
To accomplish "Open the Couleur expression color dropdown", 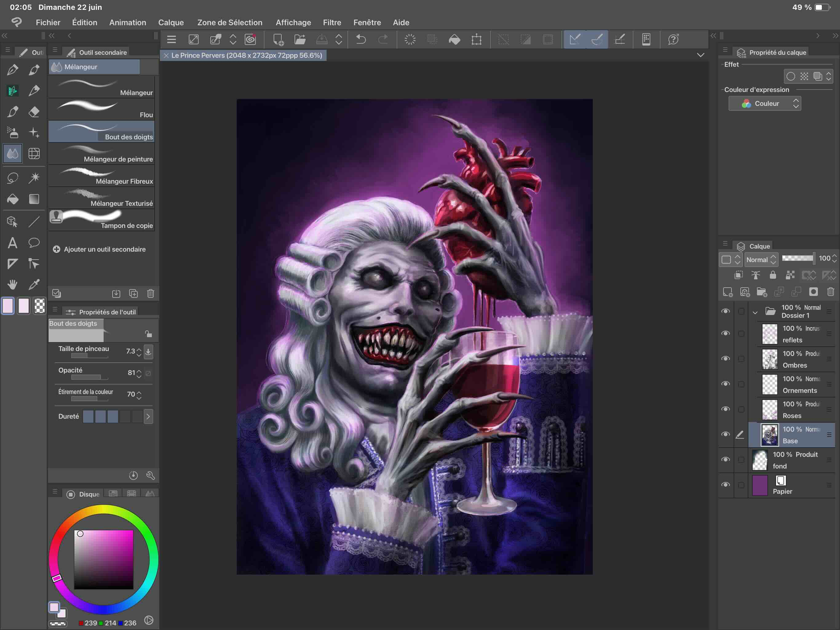I will pyautogui.click(x=764, y=103).
